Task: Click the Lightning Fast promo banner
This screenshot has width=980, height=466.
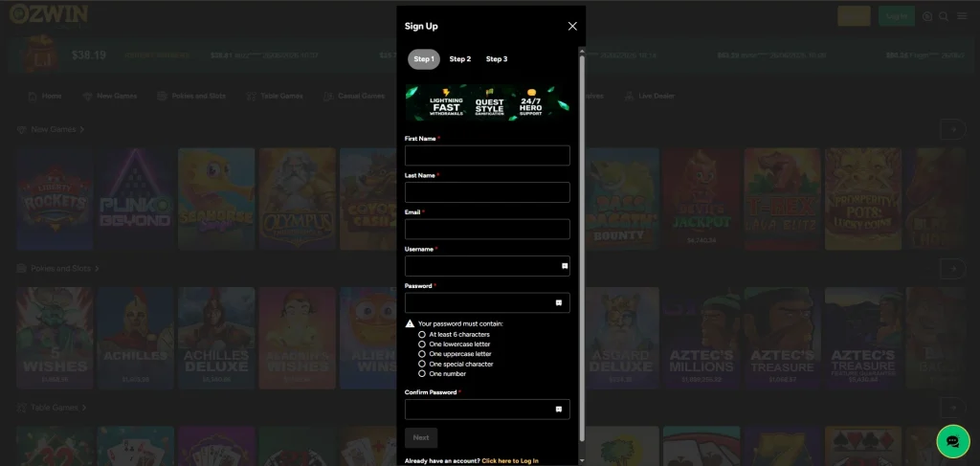Action: (487, 102)
